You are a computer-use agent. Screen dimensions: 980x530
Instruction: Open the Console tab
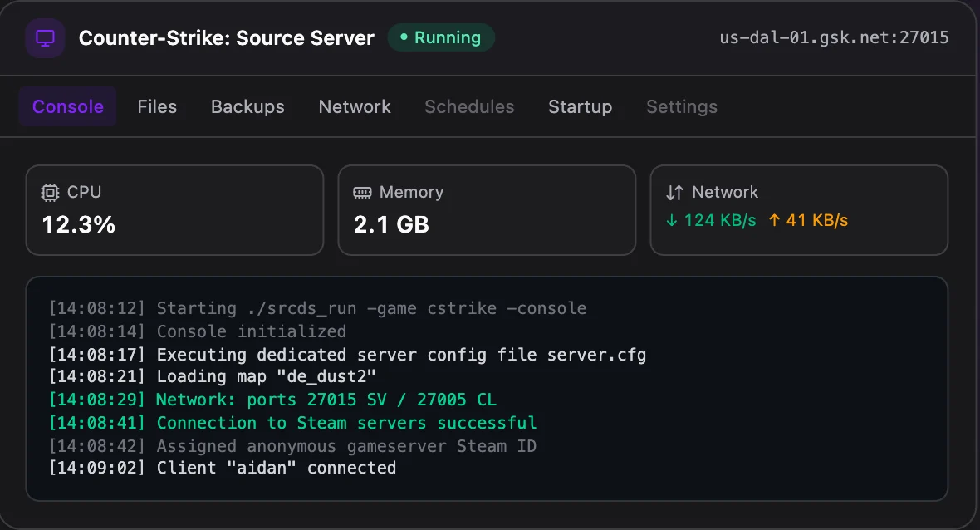(x=67, y=107)
